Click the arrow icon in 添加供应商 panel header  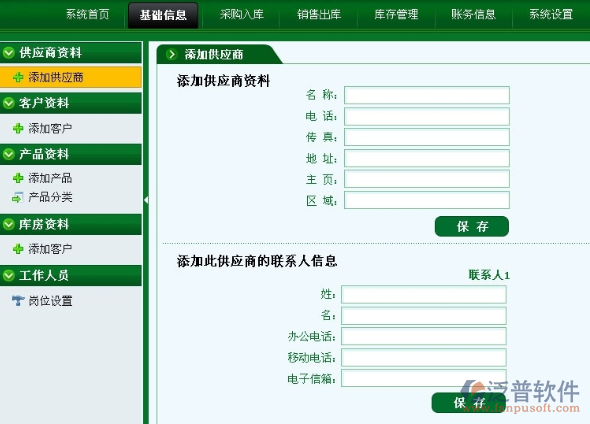coord(172,54)
